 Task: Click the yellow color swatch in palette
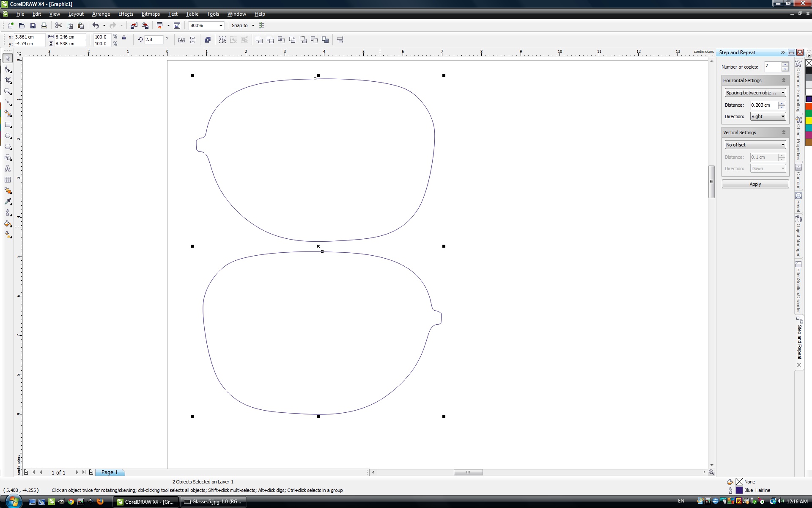click(809, 121)
